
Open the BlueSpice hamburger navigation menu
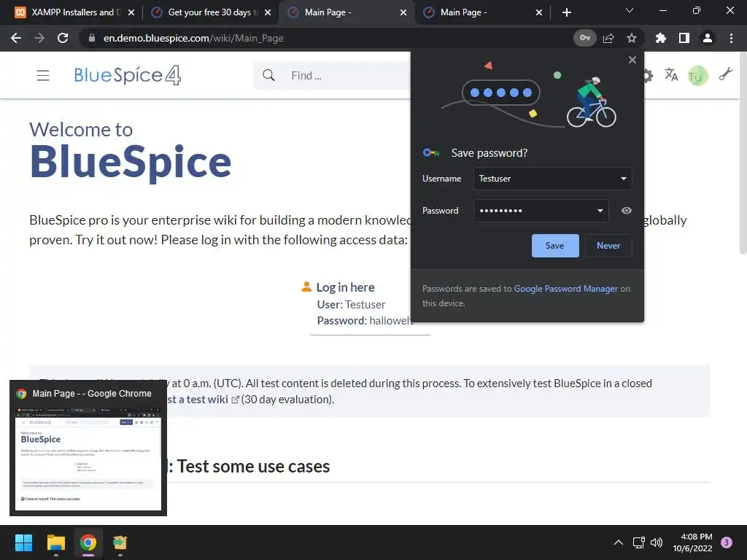[43, 75]
